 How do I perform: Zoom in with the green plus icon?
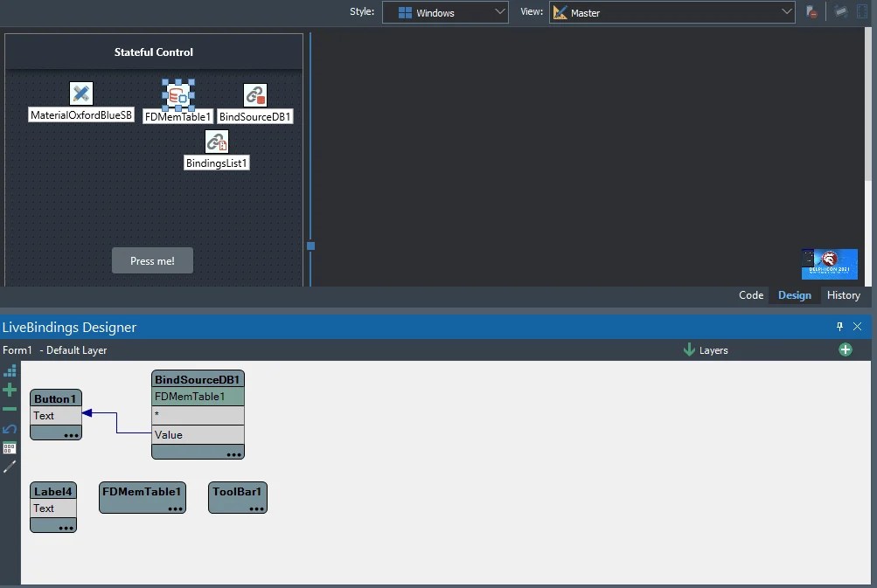click(10, 390)
